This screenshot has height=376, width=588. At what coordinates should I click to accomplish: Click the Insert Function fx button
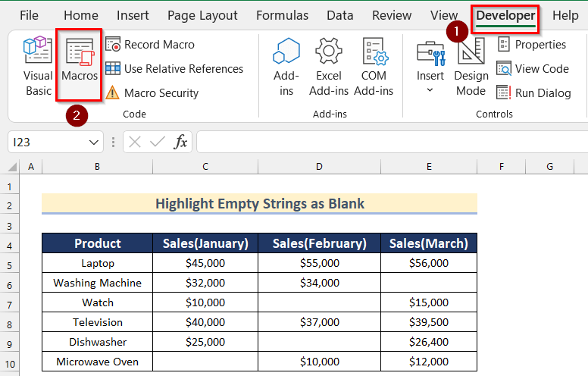pyautogui.click(x=180, y=142)
